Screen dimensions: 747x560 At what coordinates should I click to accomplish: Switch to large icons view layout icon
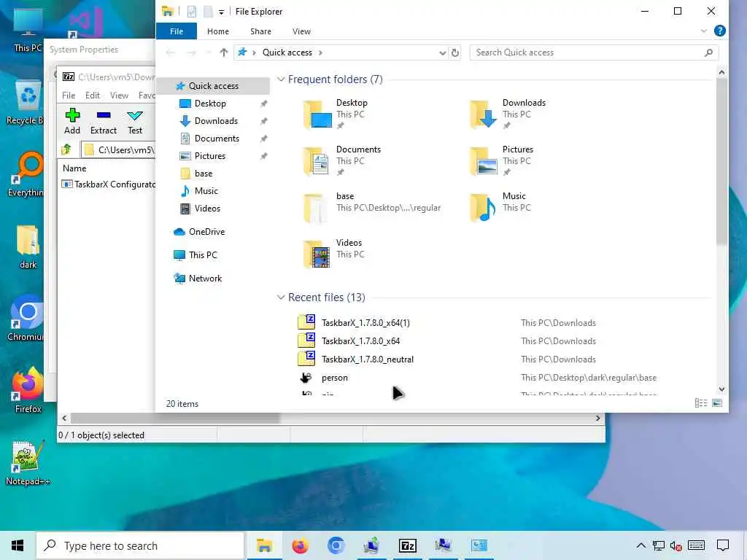click(x=717, y=403)
